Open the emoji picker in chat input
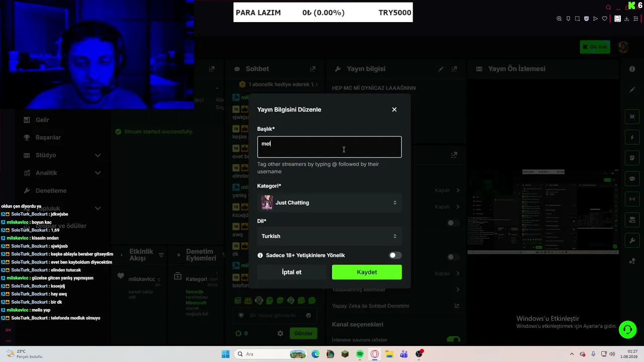The width and height of the screenshot is (644, 362). (308, 315)
